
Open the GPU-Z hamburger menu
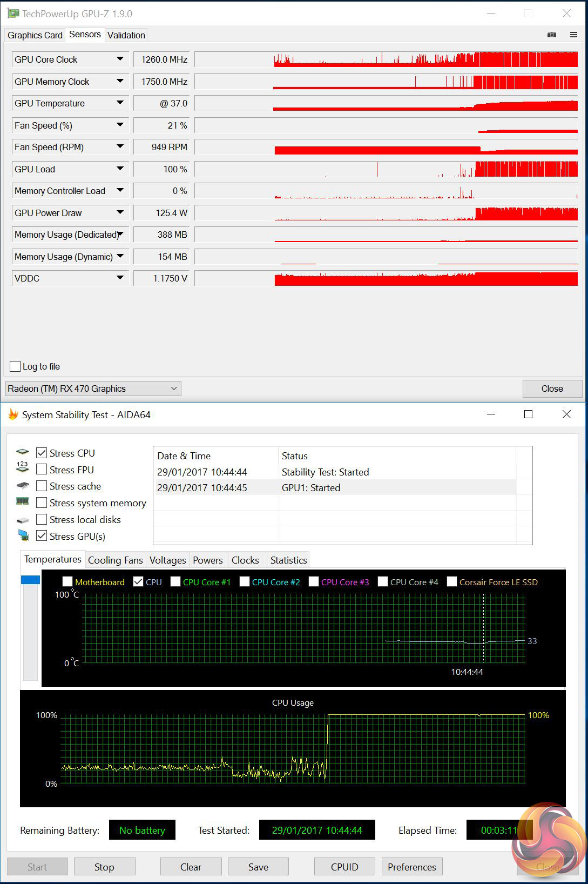click(x=573, y=35)
